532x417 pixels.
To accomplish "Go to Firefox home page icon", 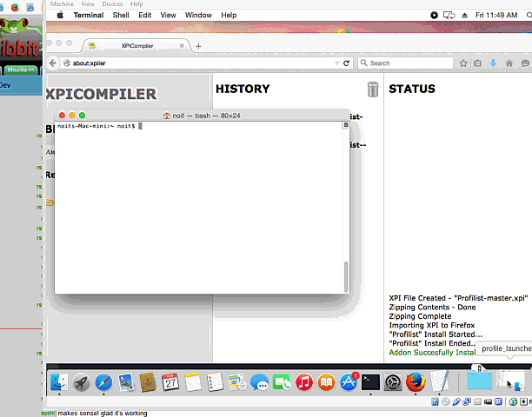I will point(509,63).
